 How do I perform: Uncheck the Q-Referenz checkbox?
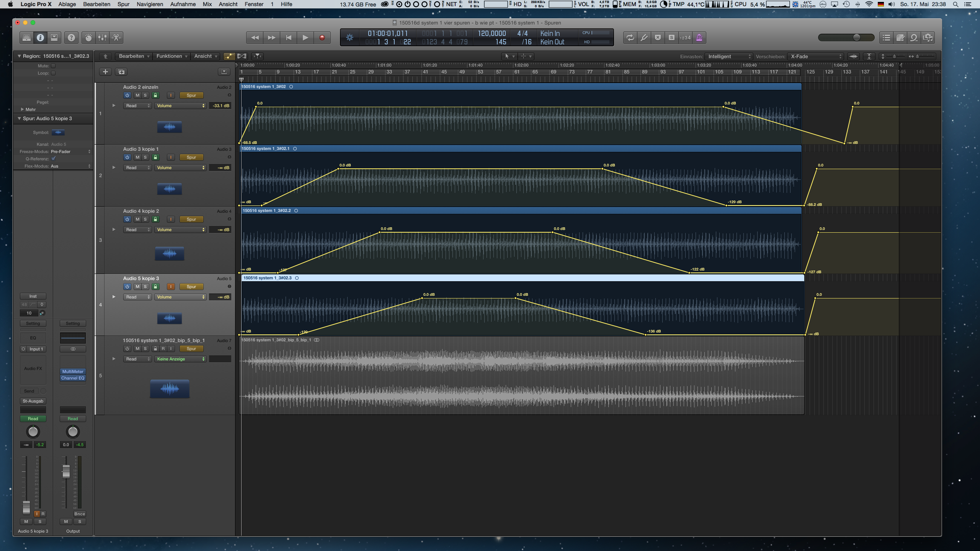(x=53, y=158)
